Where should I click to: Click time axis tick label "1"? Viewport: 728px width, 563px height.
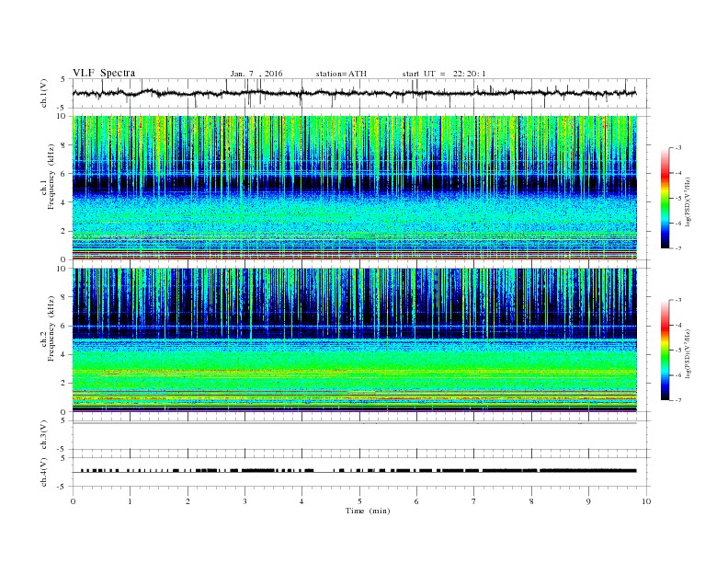tap(130, 501)
